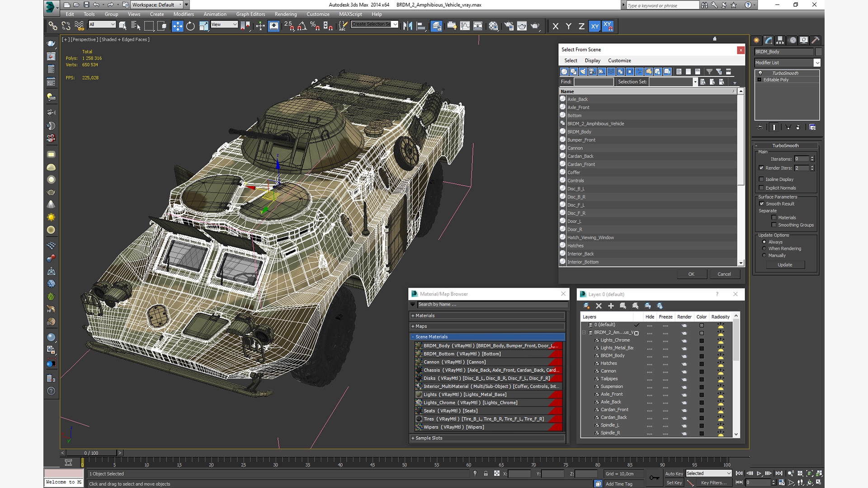Open Render Setup from the toolbar

[509, 26]
